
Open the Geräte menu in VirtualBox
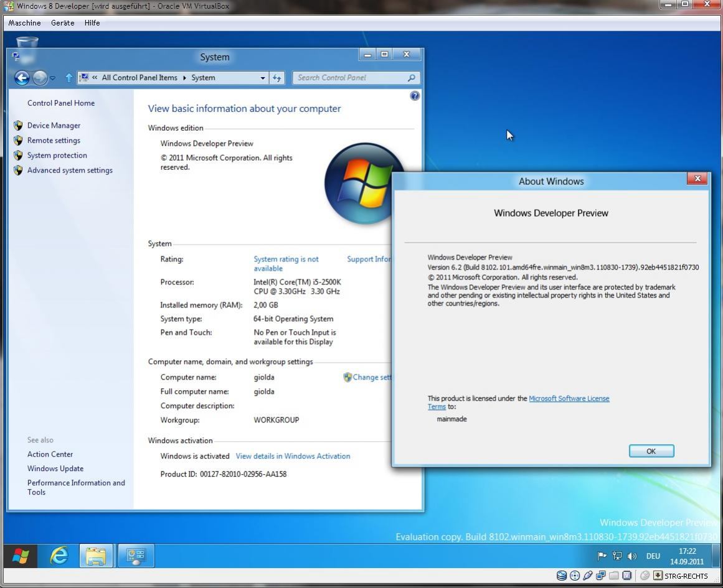pos(63,22)
